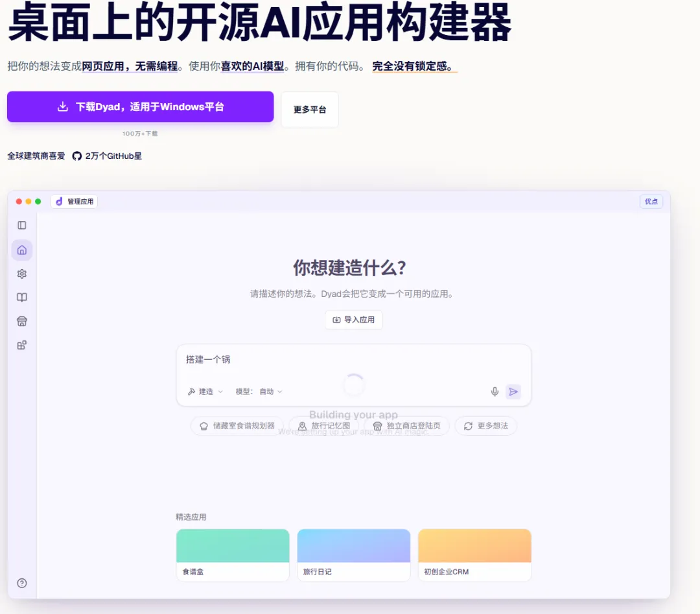Click the GitHub logo icon
This screenshot has width=700, height=614.
pos(76,156)
